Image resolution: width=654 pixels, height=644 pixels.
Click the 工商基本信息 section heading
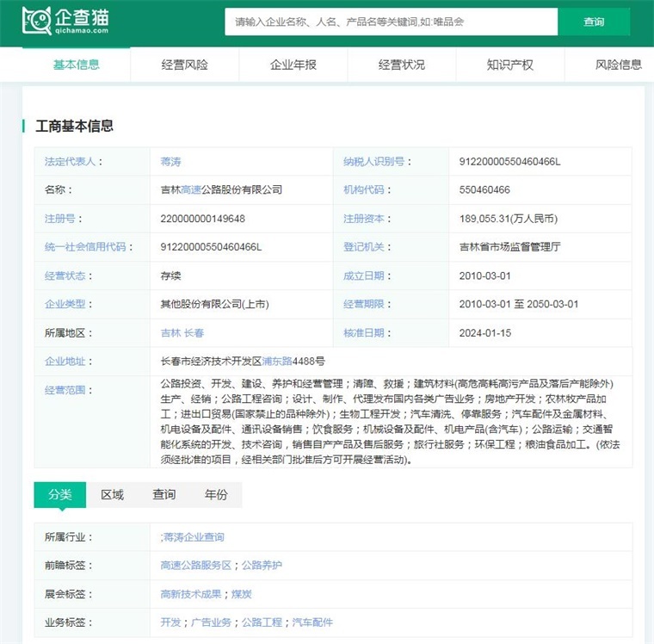tap(75, 126)
